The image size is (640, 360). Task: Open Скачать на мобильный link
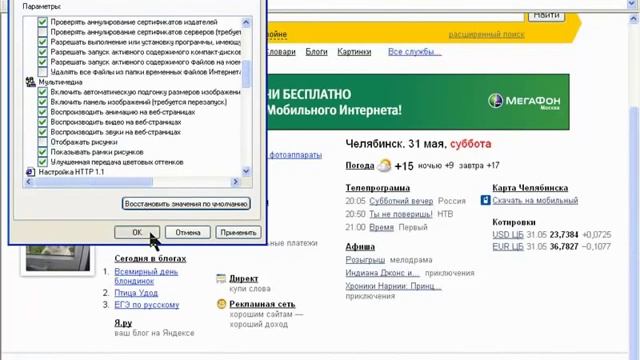pos(535,200)
